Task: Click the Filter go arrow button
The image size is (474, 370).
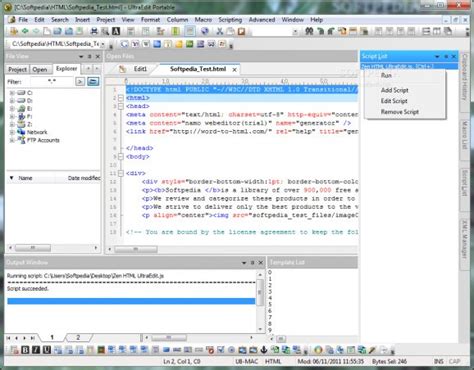Action: pyautogui.click(x=80, y=81)
